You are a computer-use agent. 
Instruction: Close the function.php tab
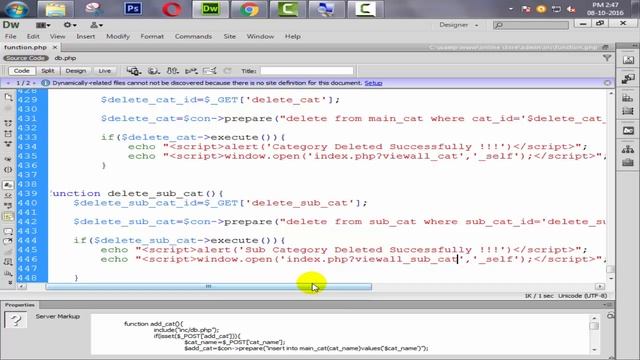click(x=55, y=47)
